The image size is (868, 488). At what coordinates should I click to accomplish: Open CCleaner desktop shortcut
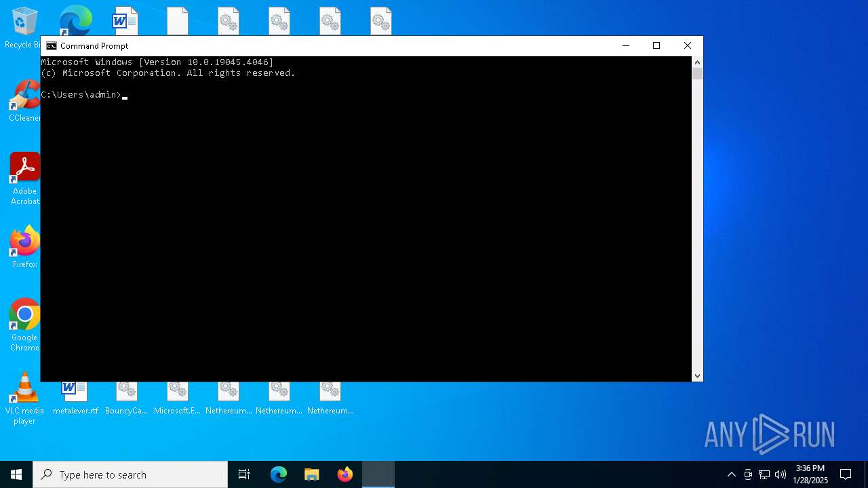coord(24,100)
